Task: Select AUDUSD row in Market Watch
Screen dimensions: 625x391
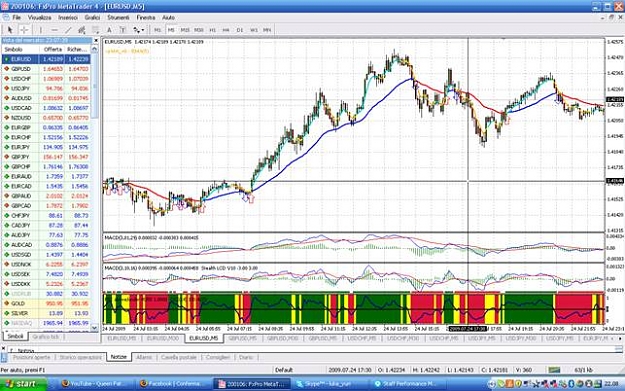Action: (x=46, y=98)
